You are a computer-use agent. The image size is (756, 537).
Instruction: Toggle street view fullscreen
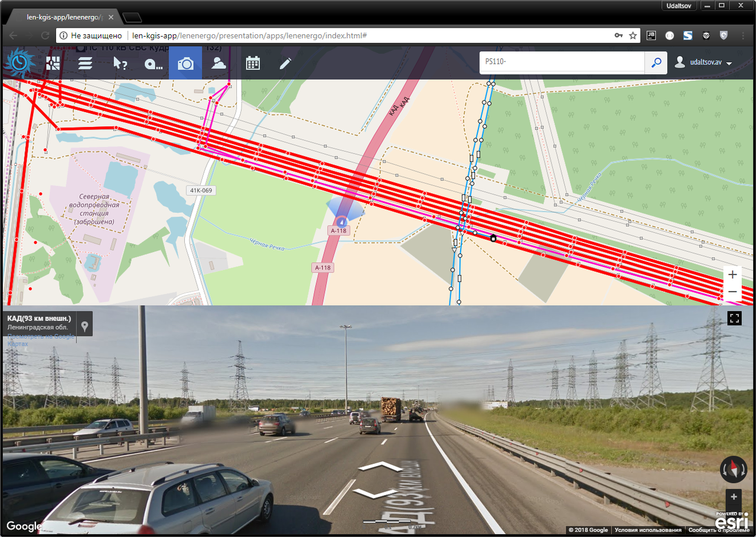[734, 319]
